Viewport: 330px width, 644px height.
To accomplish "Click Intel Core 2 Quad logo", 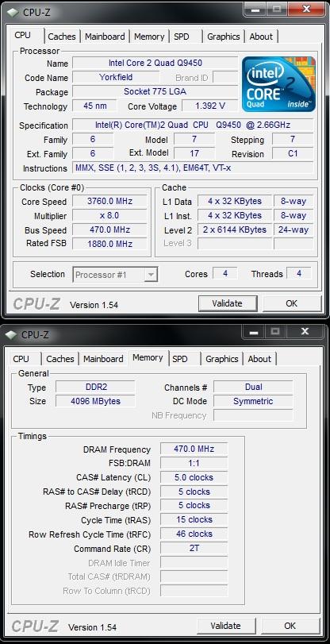I will (278, 84).
